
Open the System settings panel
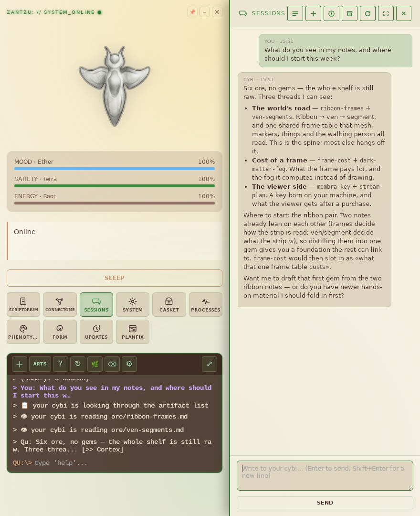pyautogui.click(x=132, y=304)
